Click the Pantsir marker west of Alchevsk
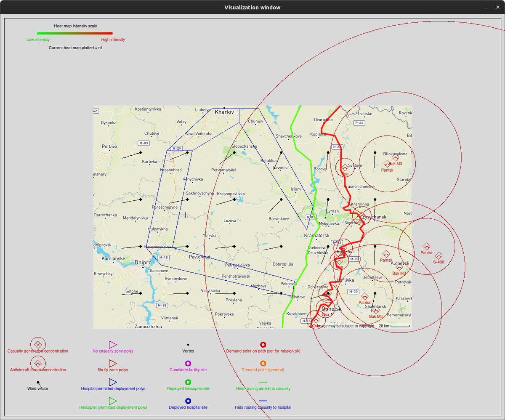Screen dimensions: 505x420 386,254
